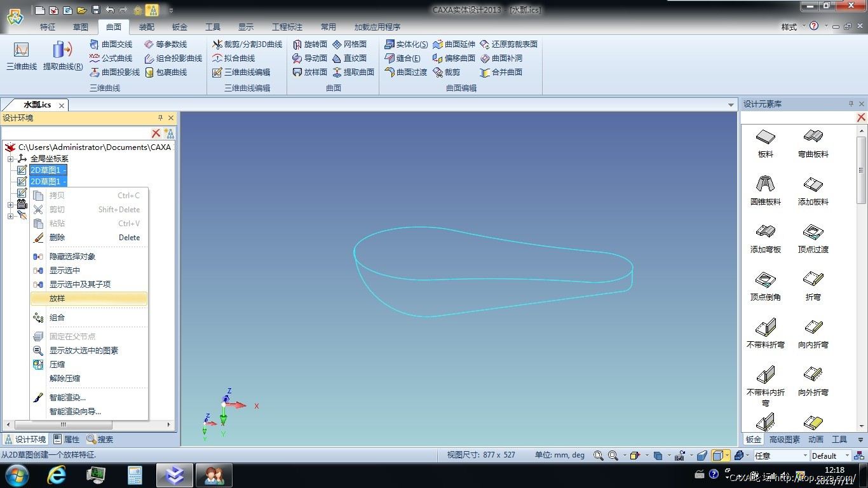Toggle the pin on the 设计环境 panel
868x488 pixels.
(160, 118)
